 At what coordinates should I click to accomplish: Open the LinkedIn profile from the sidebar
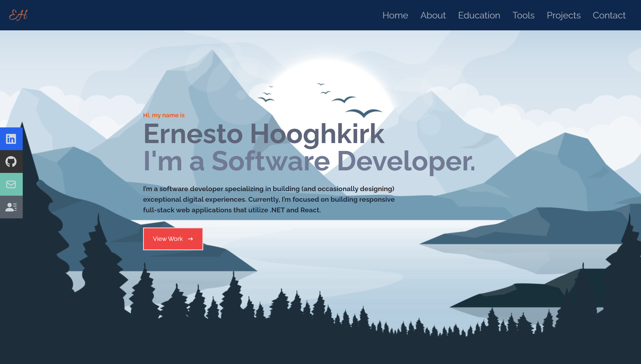(11, 139)
